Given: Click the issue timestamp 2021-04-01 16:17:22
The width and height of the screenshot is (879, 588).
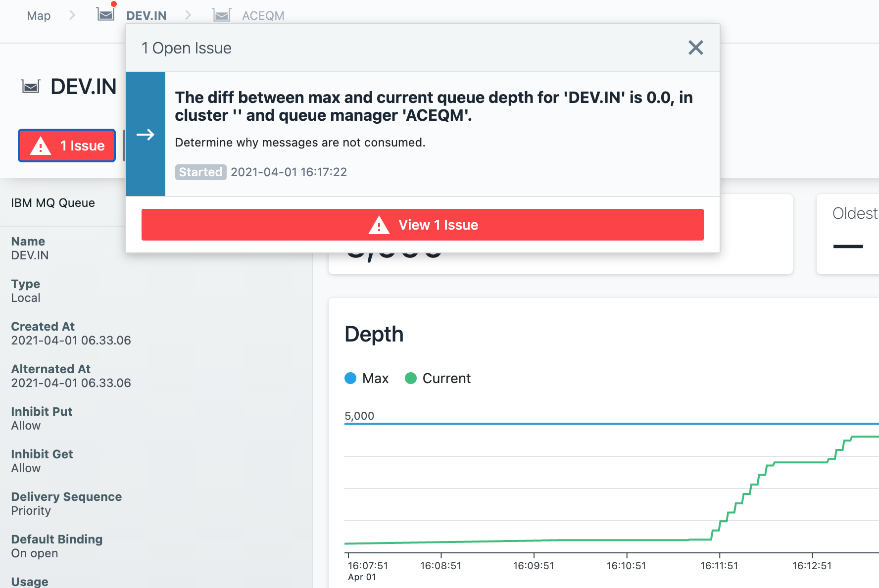Looking at the screenshot, I should tap(289, 172).
